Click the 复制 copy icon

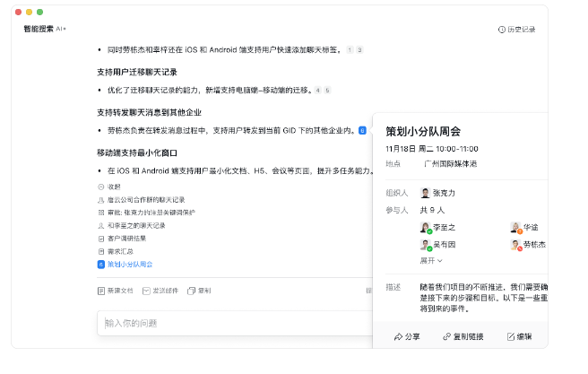(191, 291)
